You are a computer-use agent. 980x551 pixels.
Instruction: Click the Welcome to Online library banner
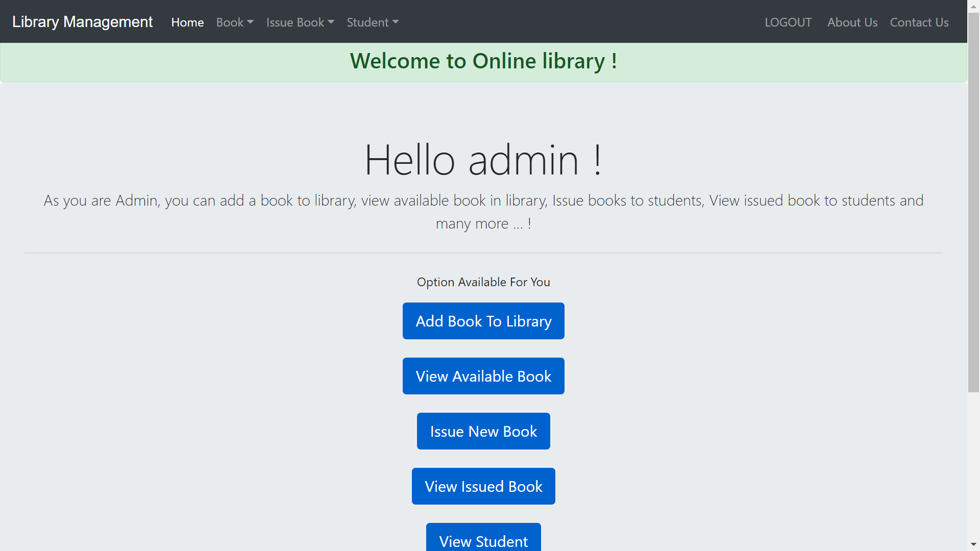[483, 61]
